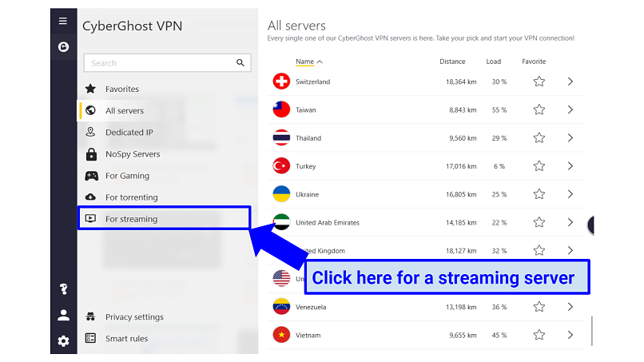Mark Switzerland as favorite
Image resolution: width=644 pixels, height=362 pixels.
[x=539, y=82]
